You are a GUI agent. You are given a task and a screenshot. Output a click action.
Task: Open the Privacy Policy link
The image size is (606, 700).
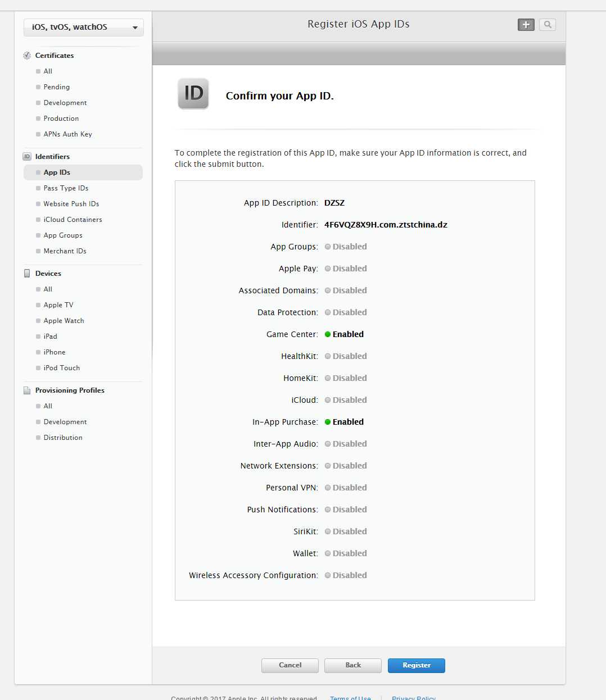pyautogui.click(x=414, y=698)
